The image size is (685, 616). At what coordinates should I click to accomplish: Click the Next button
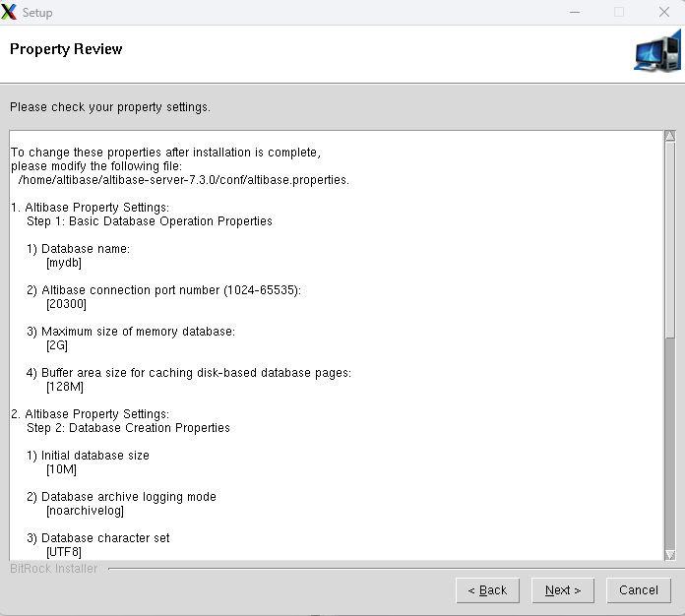563,590
